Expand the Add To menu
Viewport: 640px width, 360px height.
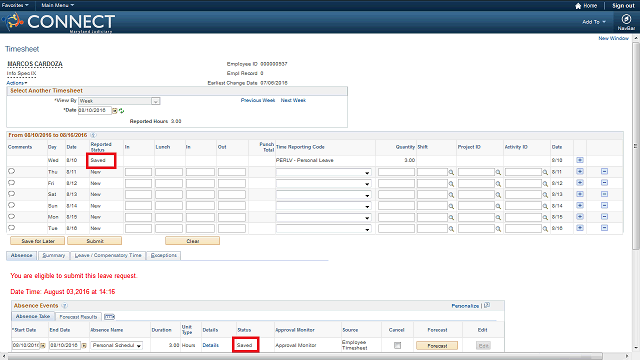[594, 22]
